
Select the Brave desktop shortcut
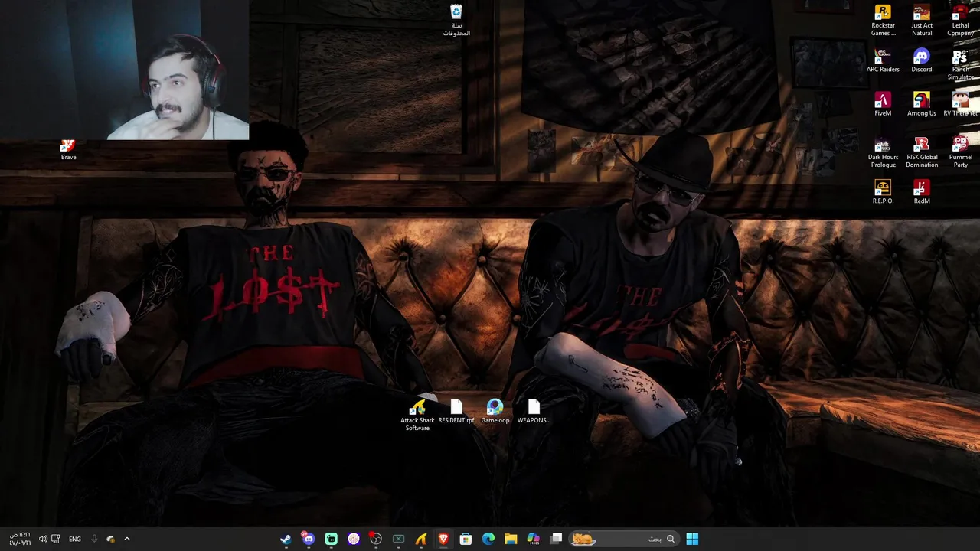[x=68, y=149]
